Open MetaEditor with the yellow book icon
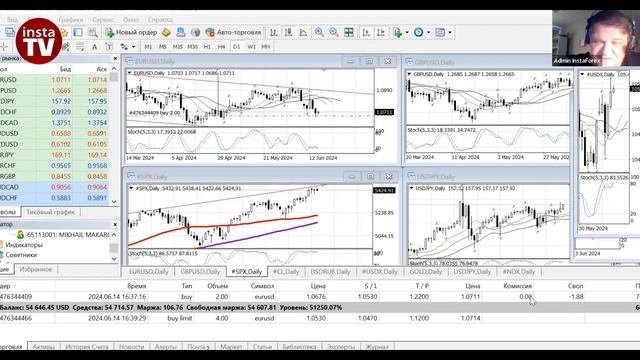Screen dimensions: 640x360 point(166,32)
